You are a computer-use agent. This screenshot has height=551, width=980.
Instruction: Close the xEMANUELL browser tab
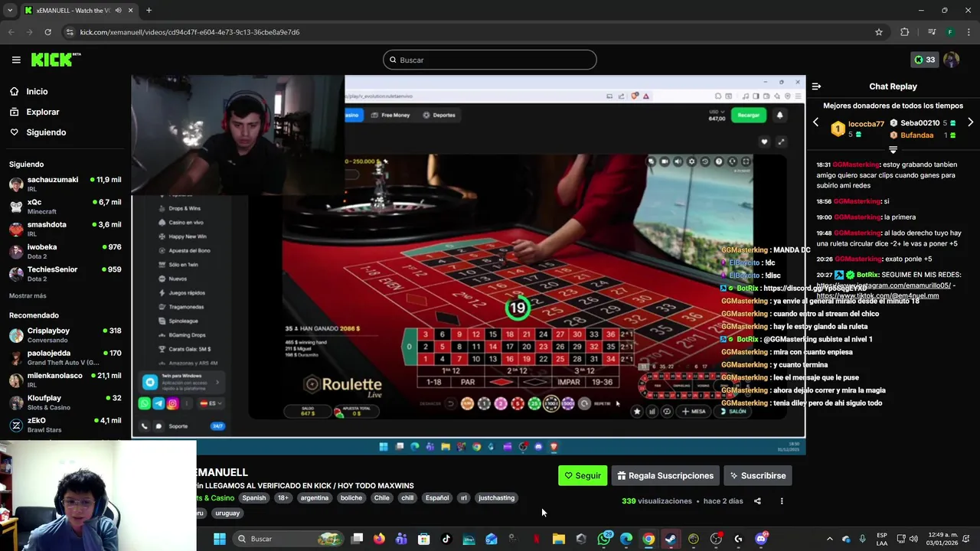point(131,11)
